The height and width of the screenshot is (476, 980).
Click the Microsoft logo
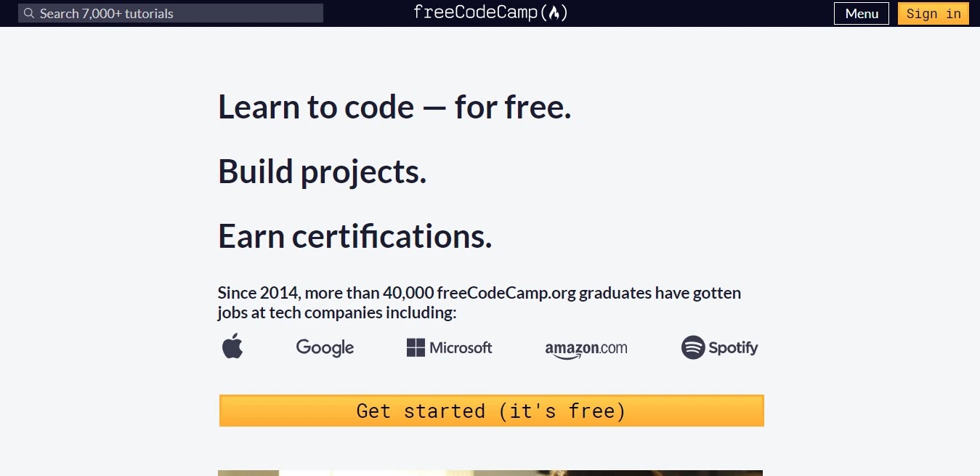pos(449,347)
